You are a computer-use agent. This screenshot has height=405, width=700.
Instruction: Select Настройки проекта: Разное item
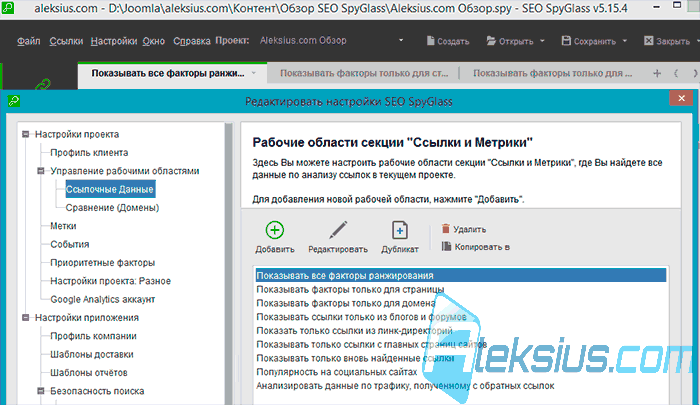pos(110,281)
